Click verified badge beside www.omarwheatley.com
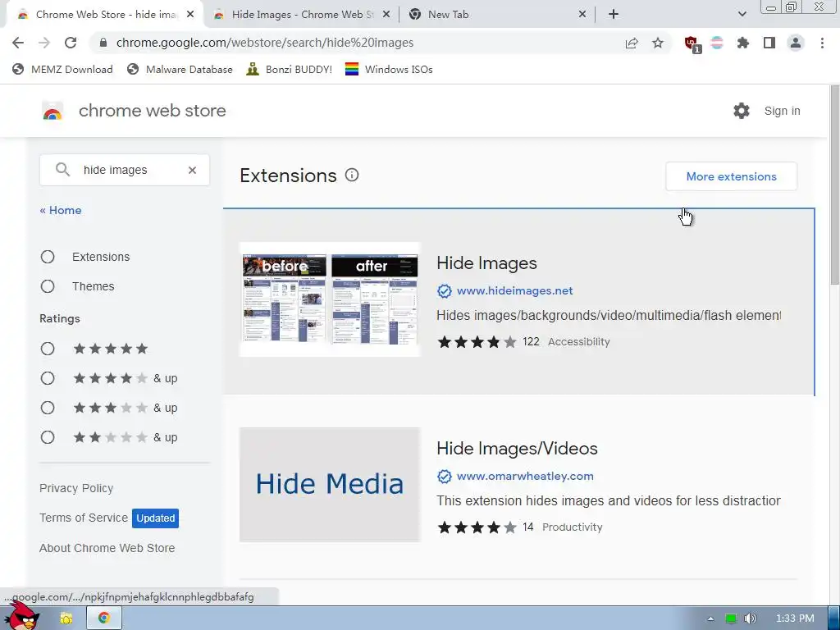The image size is (840, 630). [444, 477]
